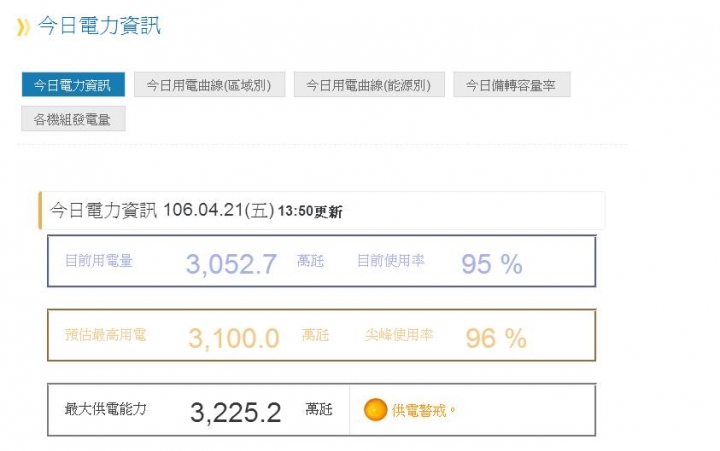
Task: Click the 目前用電量 label
Action: click(x=99, y=261)
